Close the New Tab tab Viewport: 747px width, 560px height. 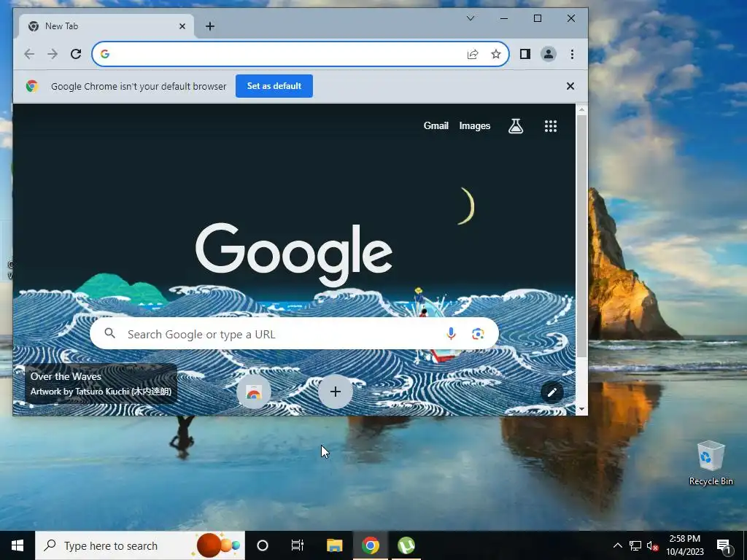pos(182,26)
